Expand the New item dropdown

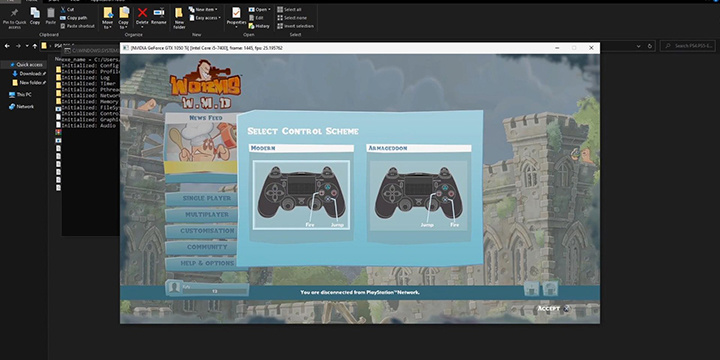203,9
